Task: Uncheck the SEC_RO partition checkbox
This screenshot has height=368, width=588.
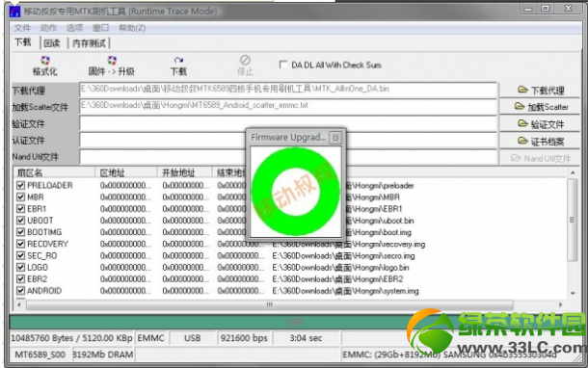Action: [20, 255]
